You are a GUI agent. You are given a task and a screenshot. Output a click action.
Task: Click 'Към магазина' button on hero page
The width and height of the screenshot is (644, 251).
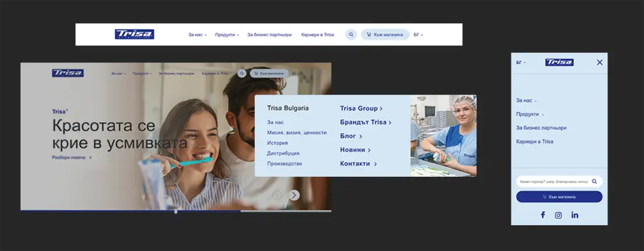pyautogui.click(x=269, y=73)
